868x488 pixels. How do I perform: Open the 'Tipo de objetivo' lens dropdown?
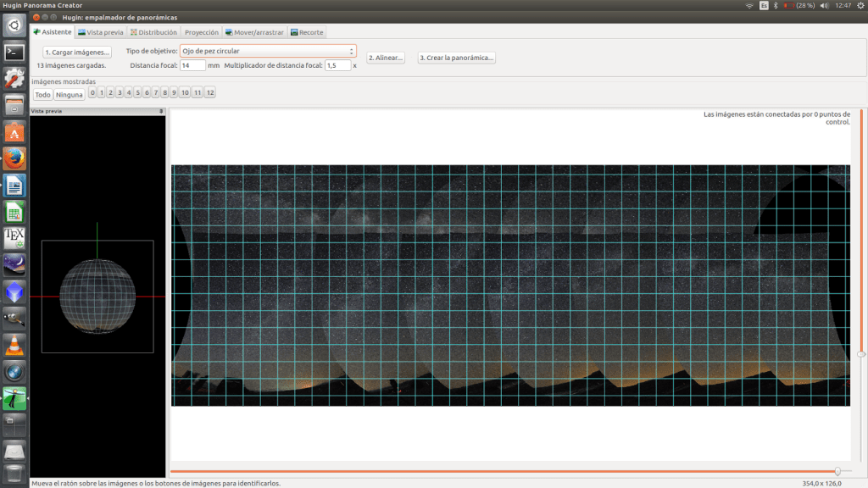tap(268, 52)
